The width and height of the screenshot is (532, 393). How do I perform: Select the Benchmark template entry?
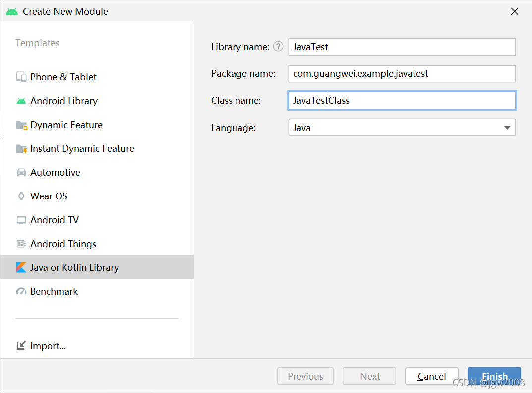tap(54, 291)
